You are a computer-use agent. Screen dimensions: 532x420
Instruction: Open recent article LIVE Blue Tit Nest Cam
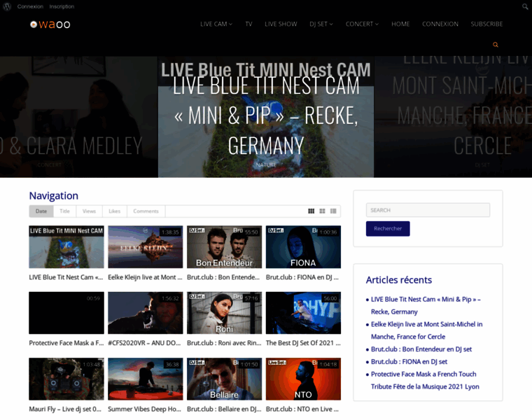[x=426, y=305]
